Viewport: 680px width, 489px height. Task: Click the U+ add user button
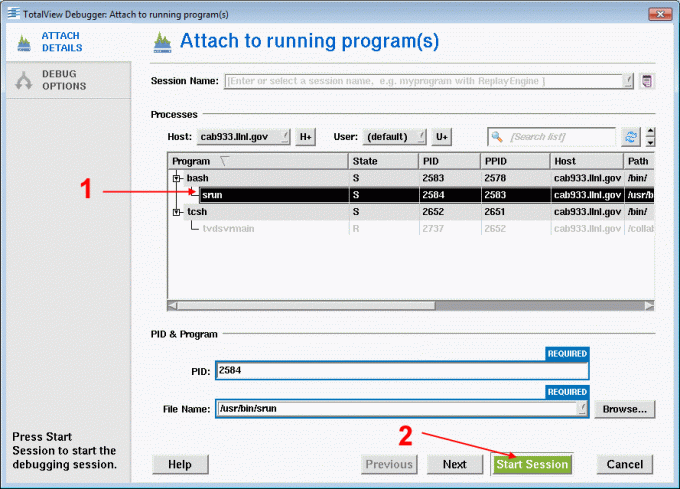441,137
